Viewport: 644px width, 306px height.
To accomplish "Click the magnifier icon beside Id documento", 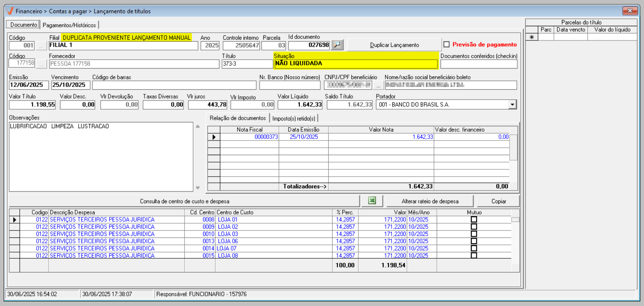I will coord(337,45).
